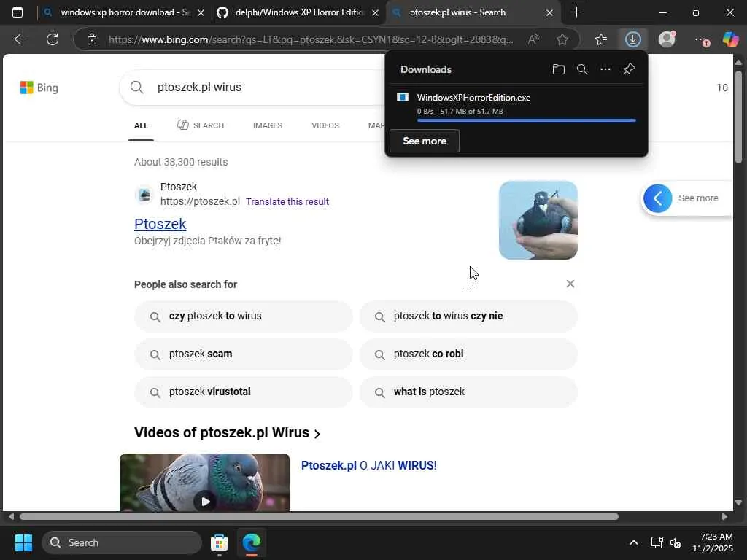The height and width of the screenshot is (560, 747).
Task: Open more options in Downloads panel
Action: click(605, 69)
